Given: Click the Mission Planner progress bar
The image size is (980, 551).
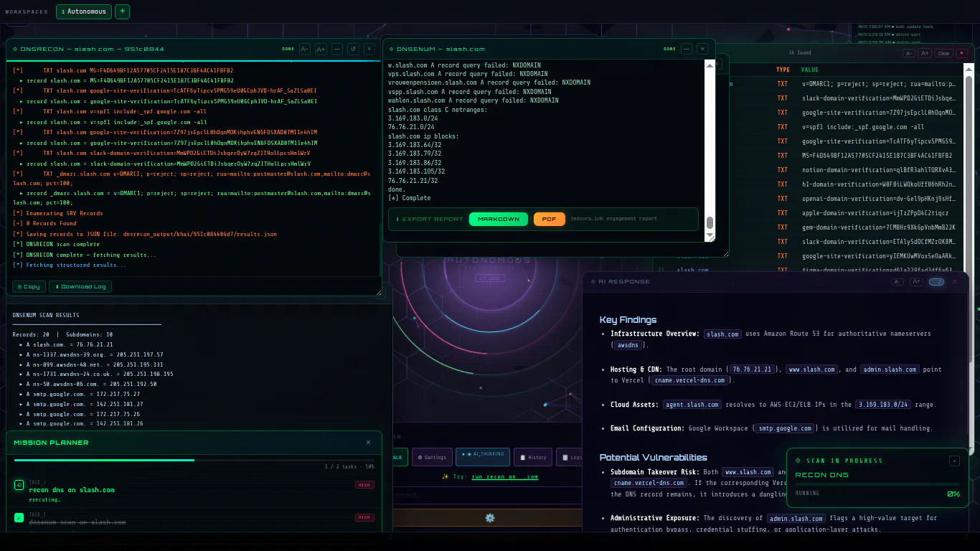Looking at the screenshot, I should click(x=194, y=460).
